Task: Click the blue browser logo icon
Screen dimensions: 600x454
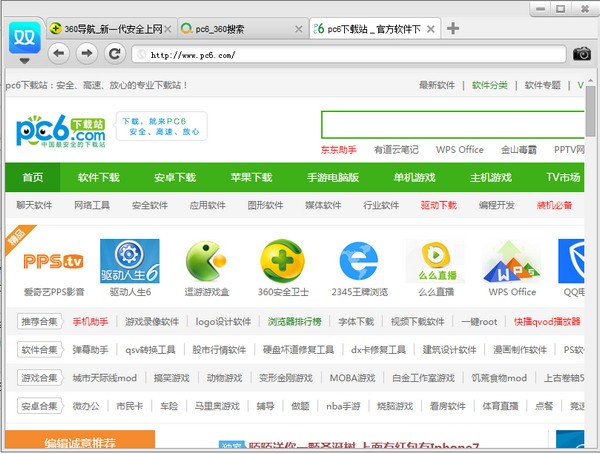Action: click(25, 38)
